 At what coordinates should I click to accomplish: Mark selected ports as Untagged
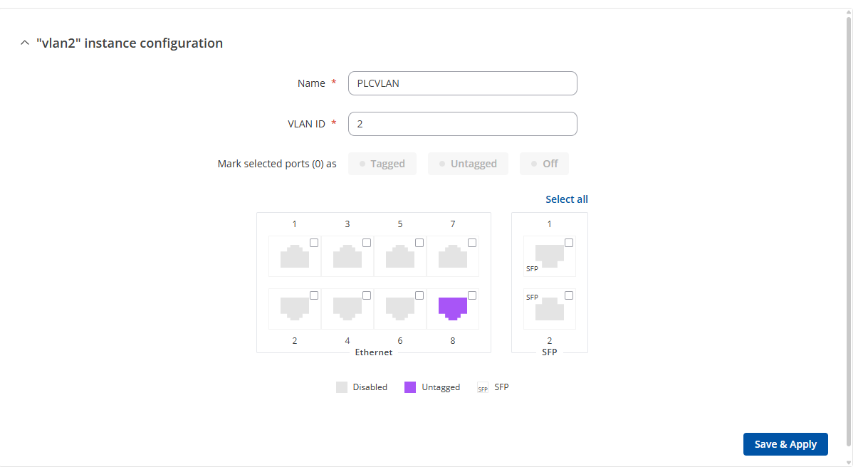pyautogui.click(x=468, y=164)
